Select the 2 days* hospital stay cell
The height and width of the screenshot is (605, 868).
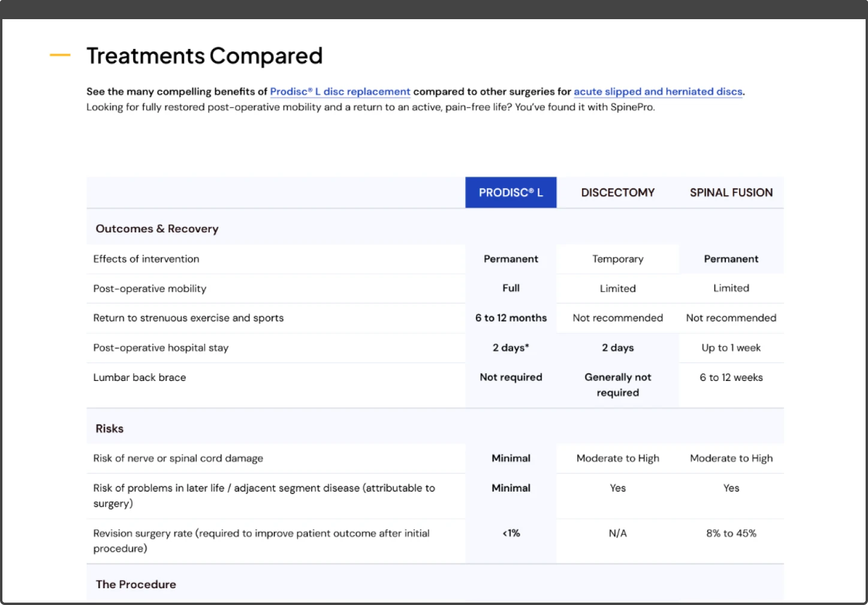(511, 347)
